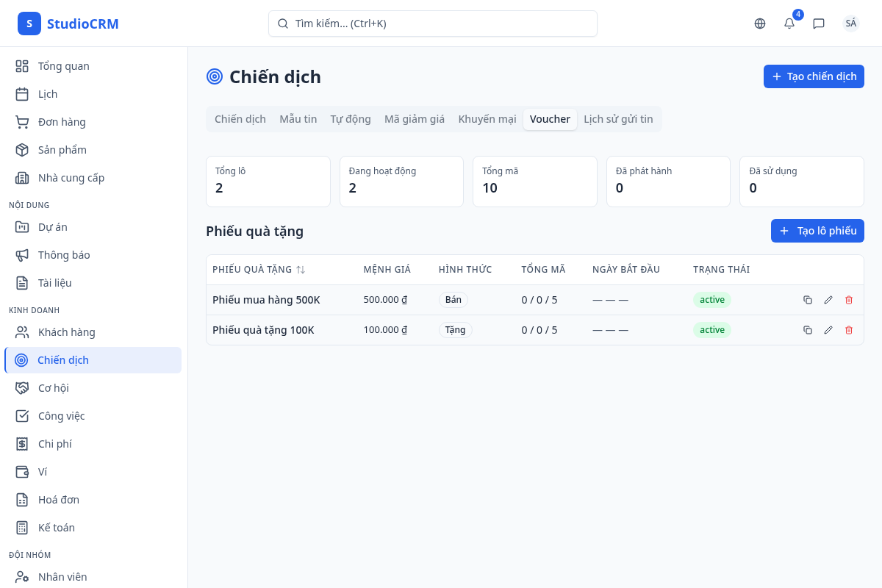Viewport: 882px width, 588px height.
Task: Switch to the Mã giảm giá tab
Action: 415,119
